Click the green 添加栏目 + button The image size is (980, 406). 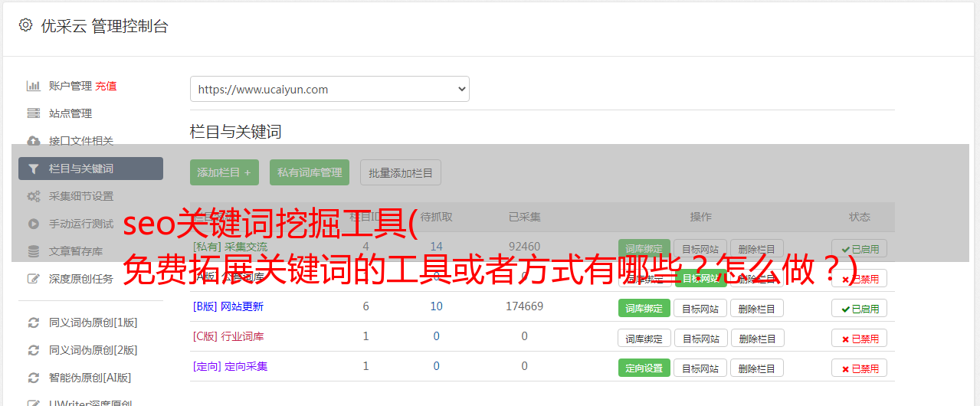(225, 172)
